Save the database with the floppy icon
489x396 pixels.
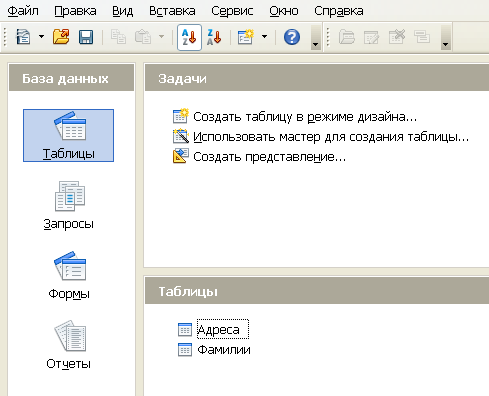[x=86, y=37]
